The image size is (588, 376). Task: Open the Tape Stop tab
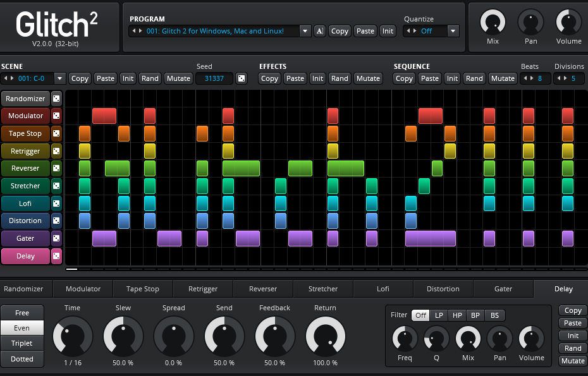point(143,289)
